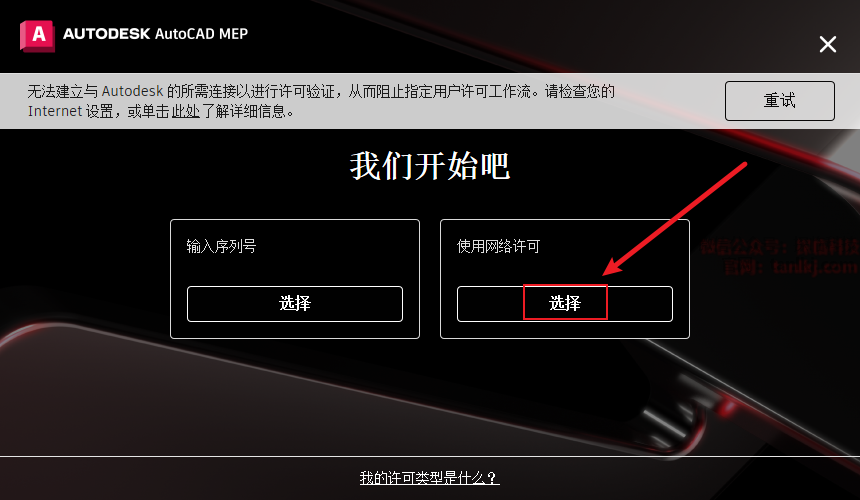Click the word Autodesk in the warning message
This screenshot has width=860, height=500.
click(x=132, y=91)
